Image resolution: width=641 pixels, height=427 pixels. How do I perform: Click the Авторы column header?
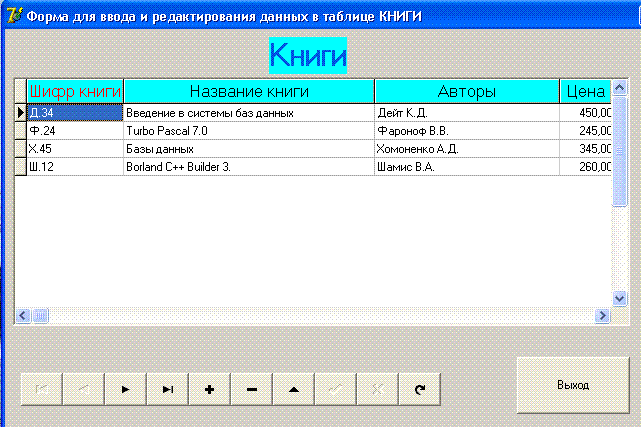tap(467, 91)
